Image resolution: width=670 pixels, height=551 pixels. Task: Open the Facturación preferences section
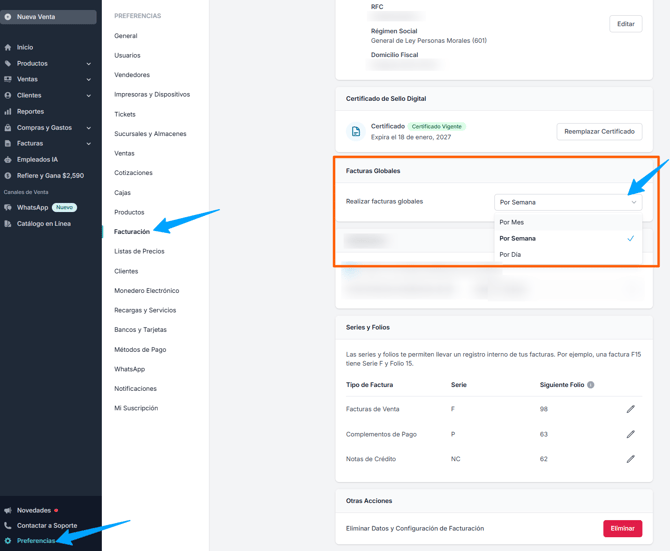pyautogui.click(x=132, y=232)
